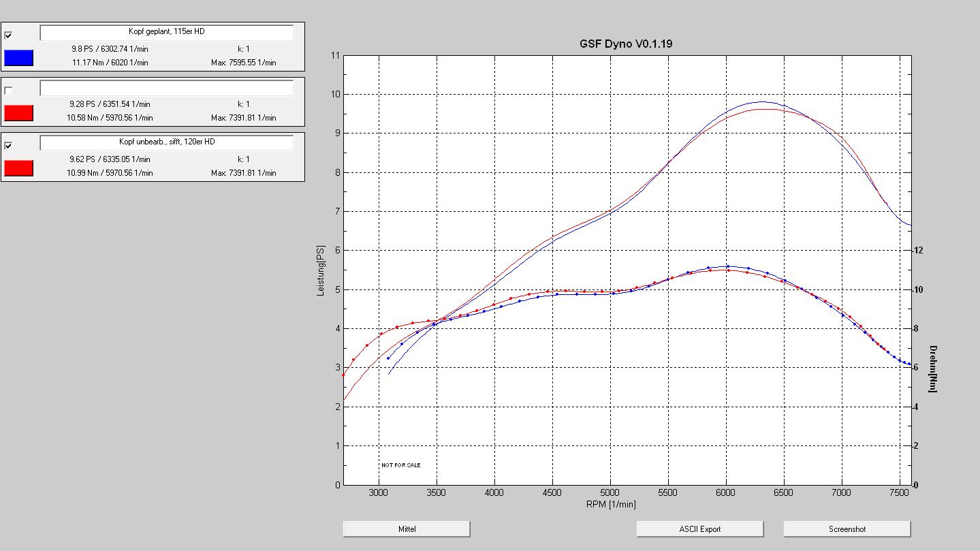
Task: Click the 'NOT FOR SALE' watermark in the plot
Action: pyautogui.click(x=400, y=465)
